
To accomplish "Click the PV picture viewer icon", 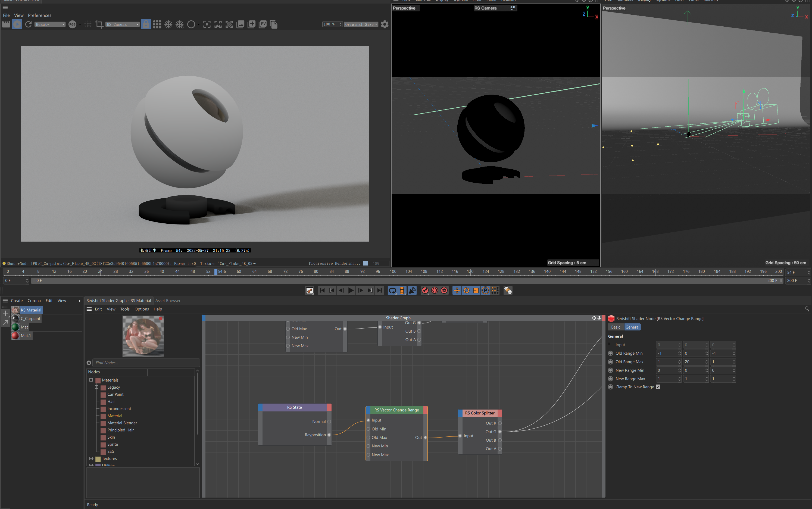I will click(x=263, y=24).
